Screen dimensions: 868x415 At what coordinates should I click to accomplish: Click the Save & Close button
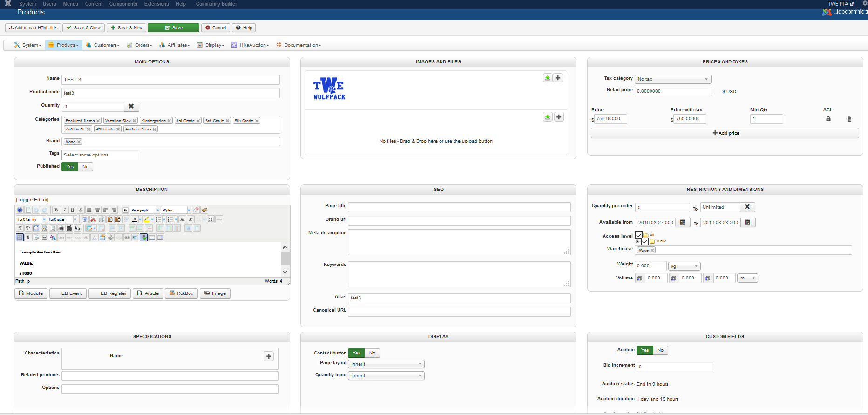[84, 28]
